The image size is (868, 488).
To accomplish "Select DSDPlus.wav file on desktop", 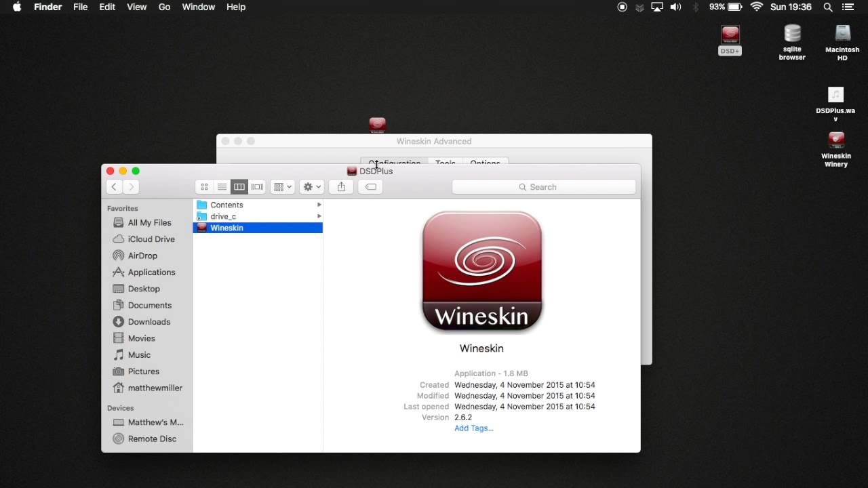I will (x=835, y=96).
